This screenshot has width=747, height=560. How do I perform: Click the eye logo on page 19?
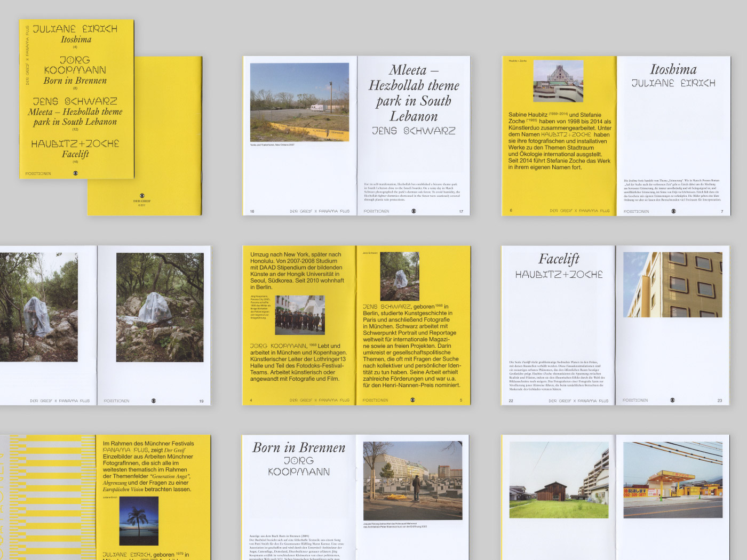coord(154,401)
